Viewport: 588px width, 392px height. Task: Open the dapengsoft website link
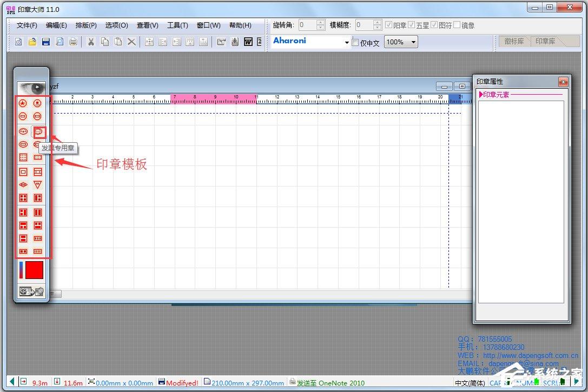click(530, 355)
